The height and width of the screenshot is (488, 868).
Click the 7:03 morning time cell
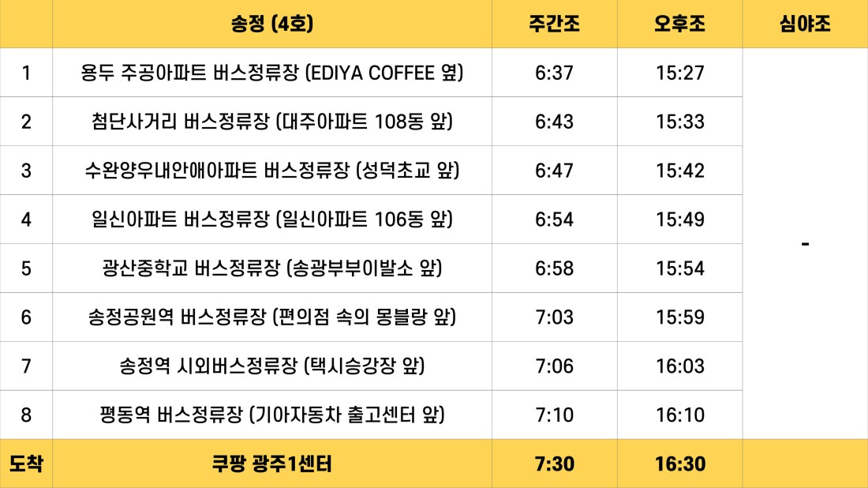554,317
